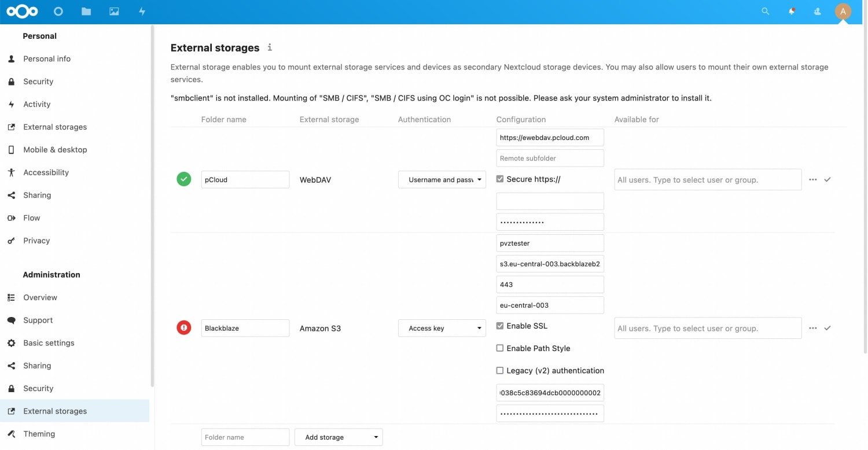
Task: Click the Privacy key icon
Action: pyautogui.click(x=11, y=241)
